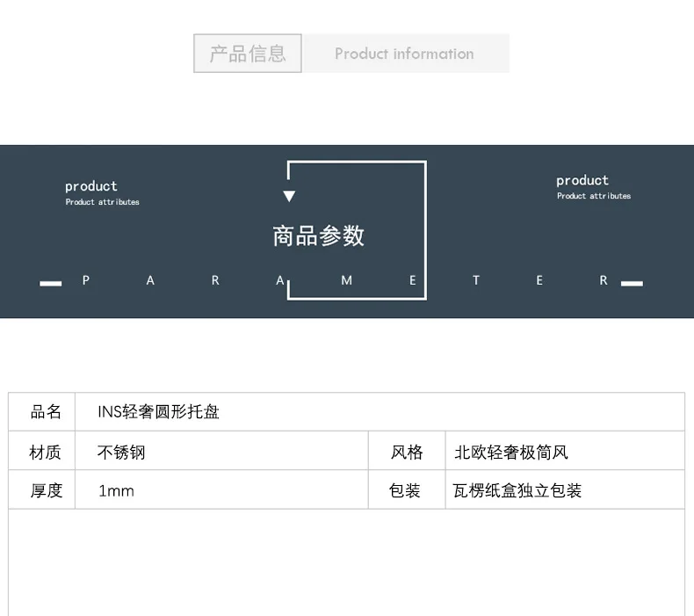Click the white dash right of final R
694x616 pixels.
(632, 284)
